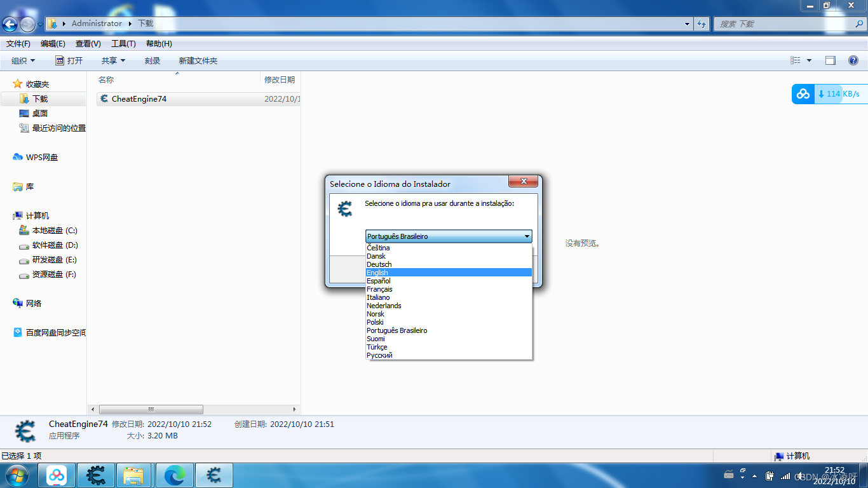
Task: Select 下载 in the navigation pane
Action: pos(40,98)
